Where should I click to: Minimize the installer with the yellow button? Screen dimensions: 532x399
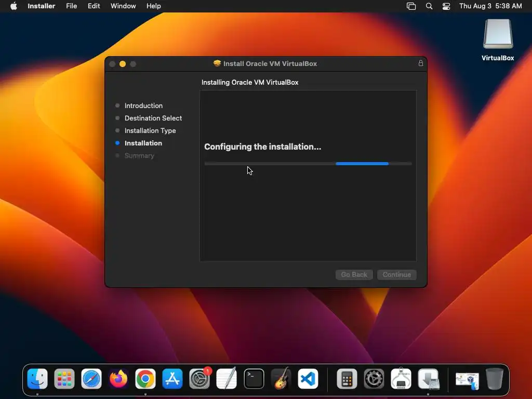[123, 64]
